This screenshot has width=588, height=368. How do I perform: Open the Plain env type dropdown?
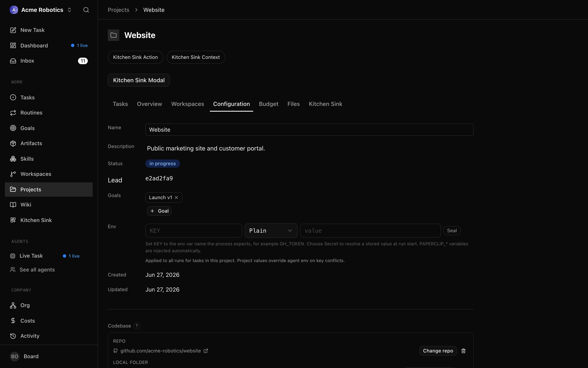(x=271, y=230)
